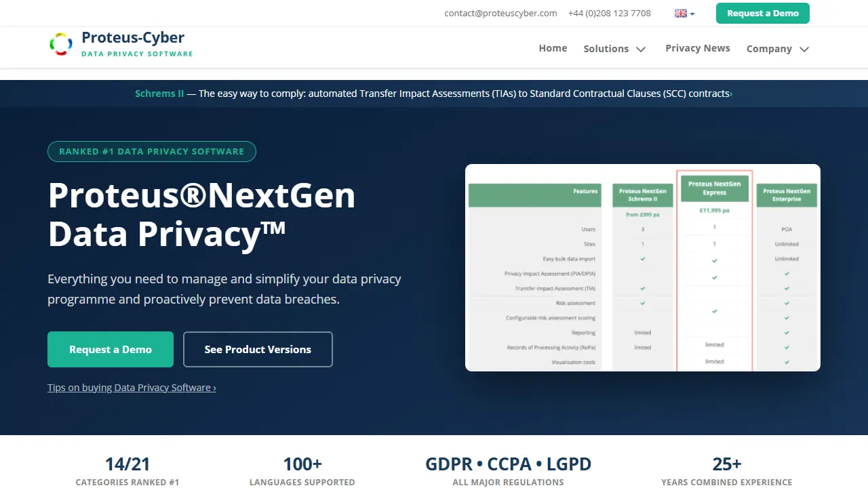Open Tips on buying Data Privacy Software link
This screenshot has height=488, width=868.
[x=132, y=388]
